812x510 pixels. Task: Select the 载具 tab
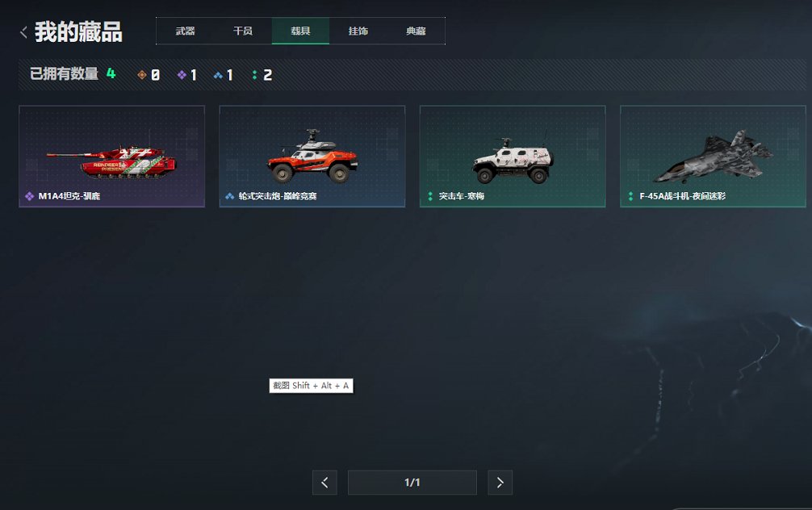click(x=300, y=31)
